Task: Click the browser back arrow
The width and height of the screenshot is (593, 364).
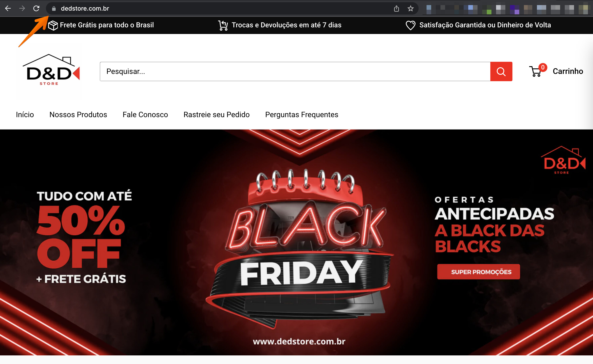Action: [8, 8]
